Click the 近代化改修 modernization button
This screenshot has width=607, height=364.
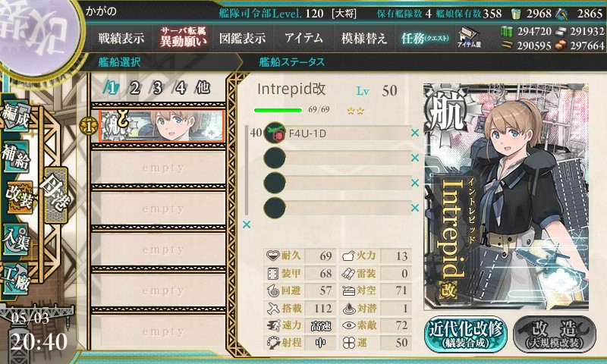tap(466, 335)
